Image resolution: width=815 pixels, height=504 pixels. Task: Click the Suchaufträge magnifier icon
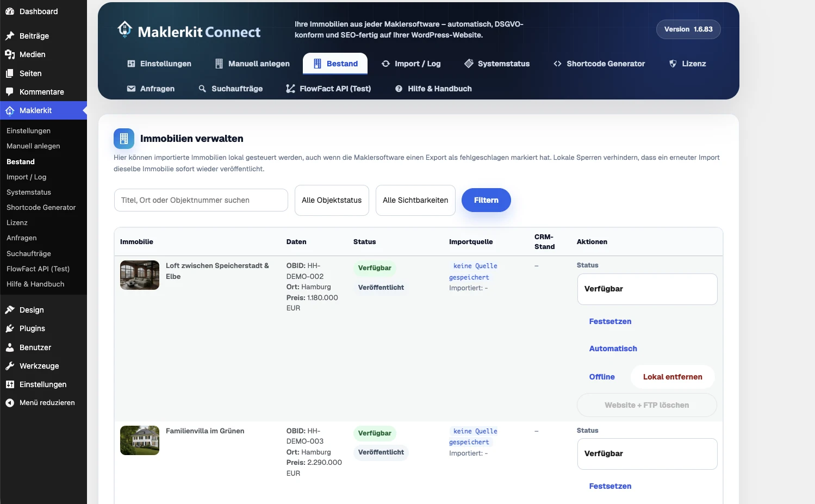tap(202, 89)
